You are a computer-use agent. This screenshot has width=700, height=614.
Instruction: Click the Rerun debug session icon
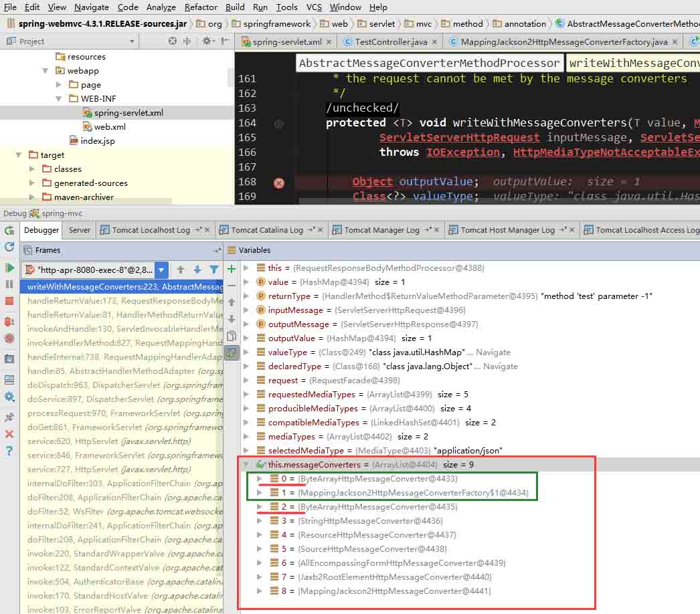9,230
